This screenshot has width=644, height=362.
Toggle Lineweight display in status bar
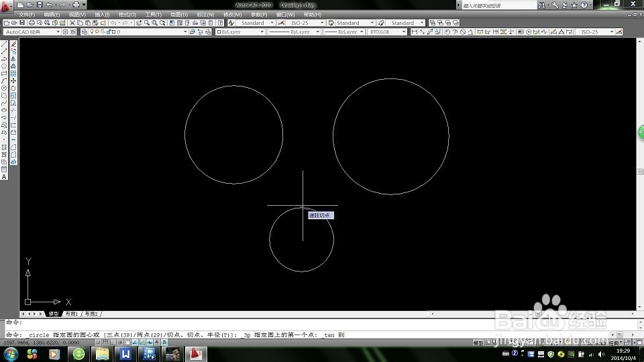click(x=157, y=343)
